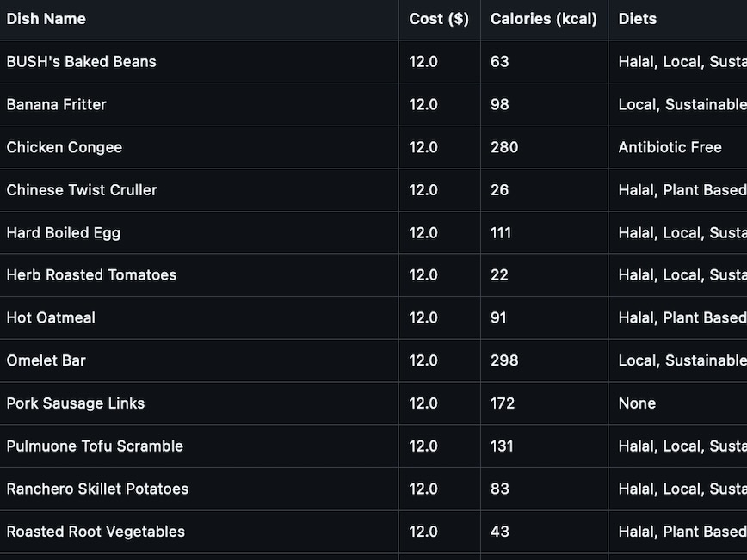Image resolution: width=747 pixels, height=560 pixels.
Task: Click the Antibiotic Free diet cell
Action: click(670, 147)
